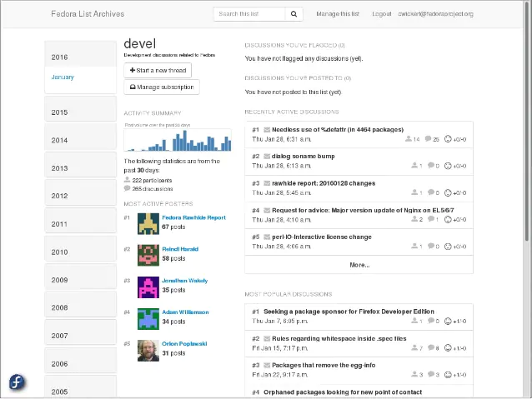532x399 pixels.
Task: Click smiley vote icon for Needless use thread
Action: (448, 139)
